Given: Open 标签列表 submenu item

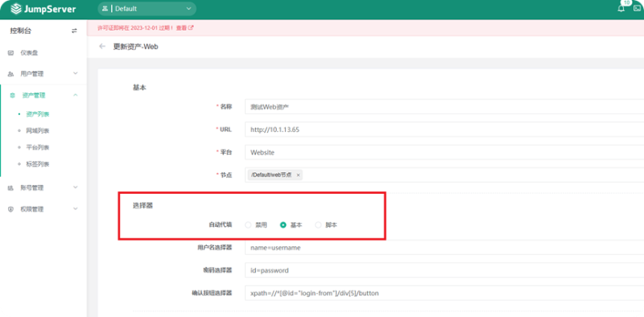Looking at the screenshot, I should [37, 164].
